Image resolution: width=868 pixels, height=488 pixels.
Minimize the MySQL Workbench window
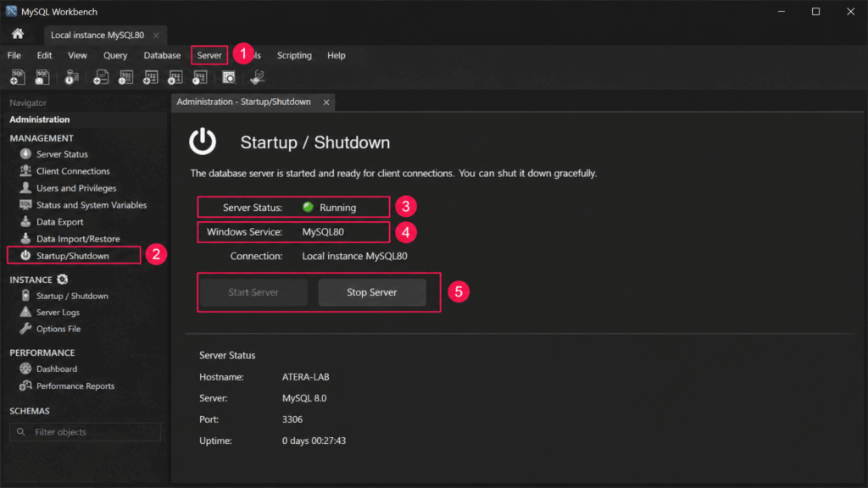(781, 12)
